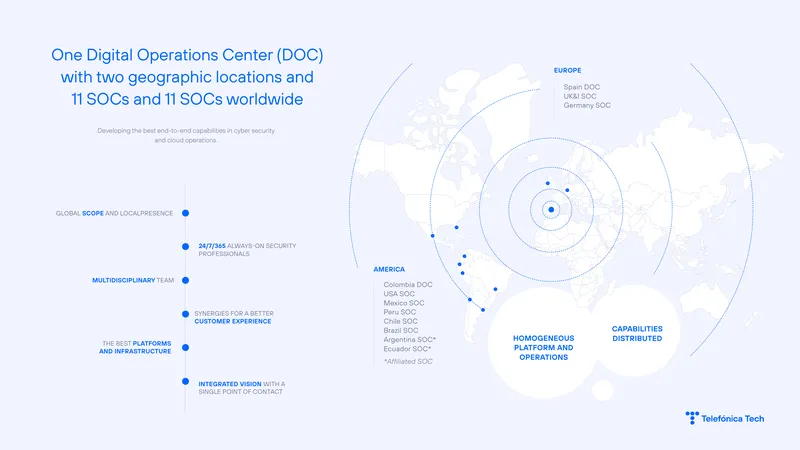Click "UK&I SOC" in the Europe list
The image size is (800, 450).
click(x=580, y=96)
